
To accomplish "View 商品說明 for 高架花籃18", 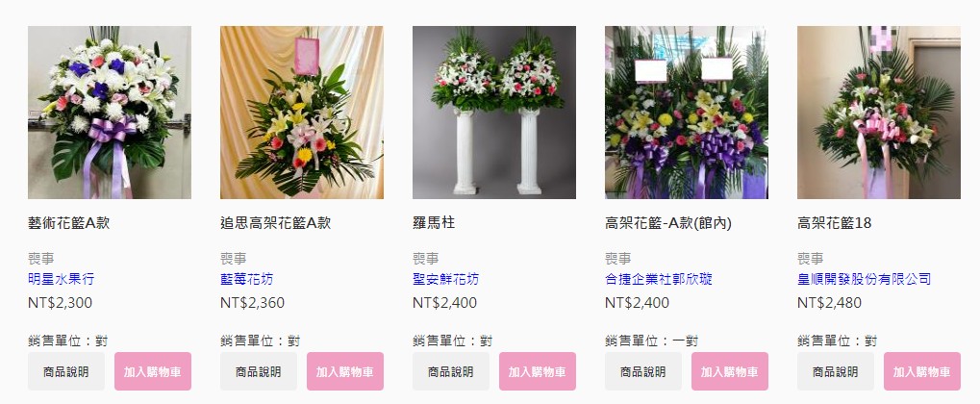I will pyautogui.click(x=836, y=371).
